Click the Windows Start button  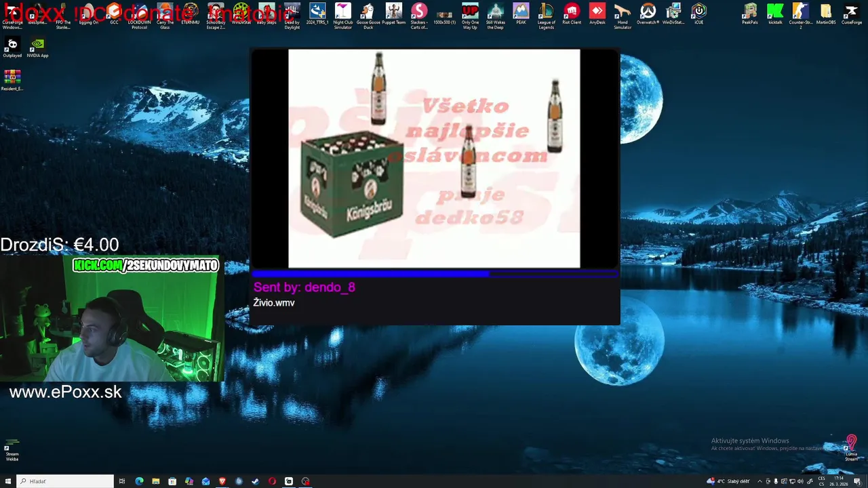tap(8, 481)
